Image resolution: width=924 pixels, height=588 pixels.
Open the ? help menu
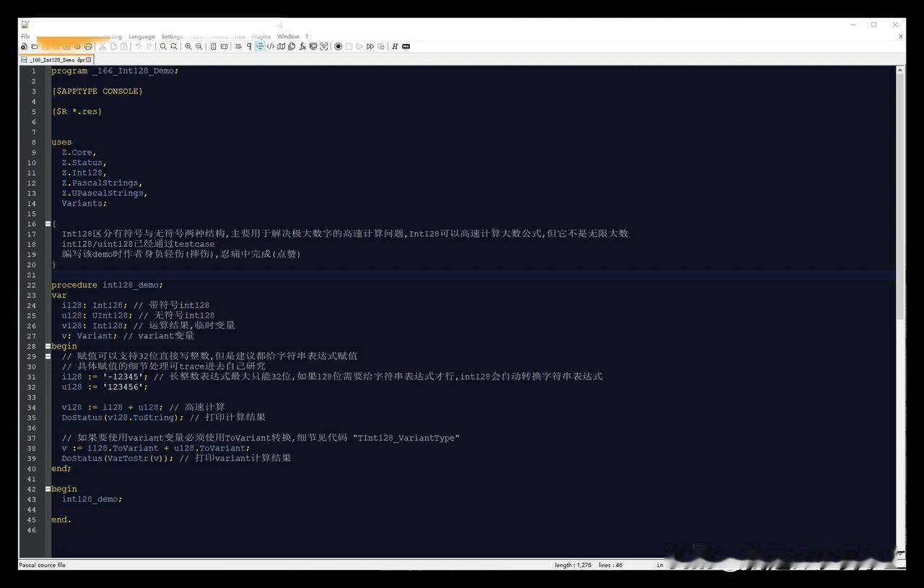click(307, 36)
